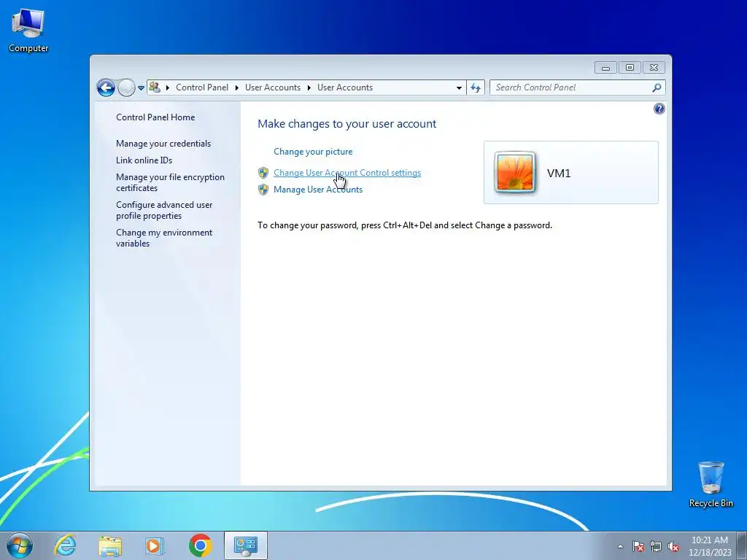Click the network tray icon

(x=656, y=546)
